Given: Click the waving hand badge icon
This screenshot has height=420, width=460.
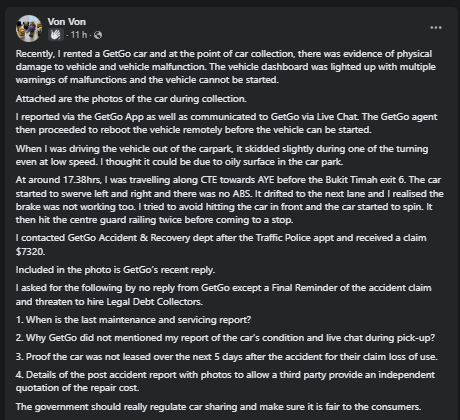Looking at the screenshot, I should pyautogui.click(x=55, y=34).
